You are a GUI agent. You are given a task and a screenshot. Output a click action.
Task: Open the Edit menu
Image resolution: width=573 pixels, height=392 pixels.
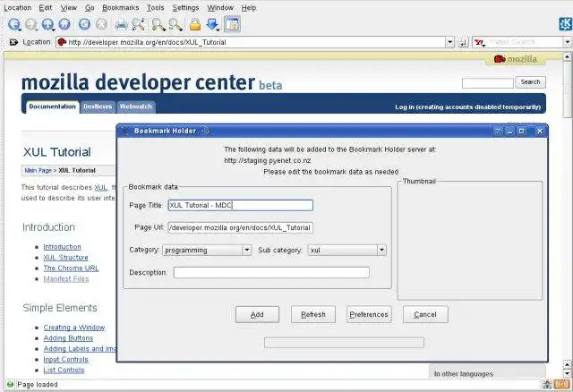pos(46,8)
